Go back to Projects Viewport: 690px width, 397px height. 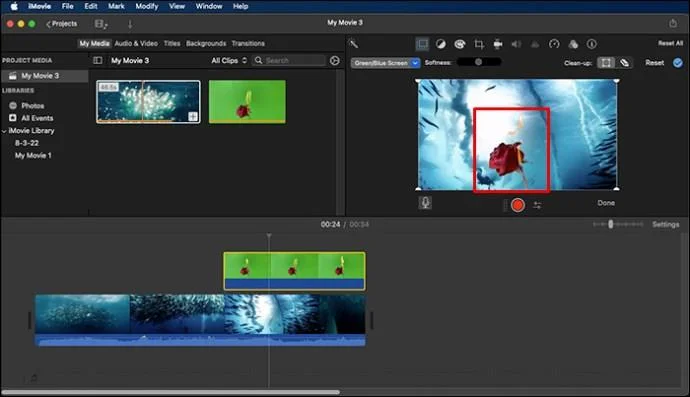click(62, 24)
